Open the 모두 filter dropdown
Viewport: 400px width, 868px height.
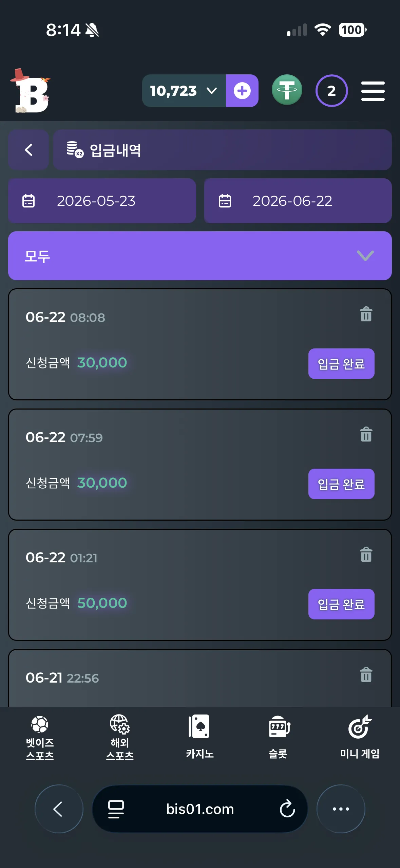200,256
